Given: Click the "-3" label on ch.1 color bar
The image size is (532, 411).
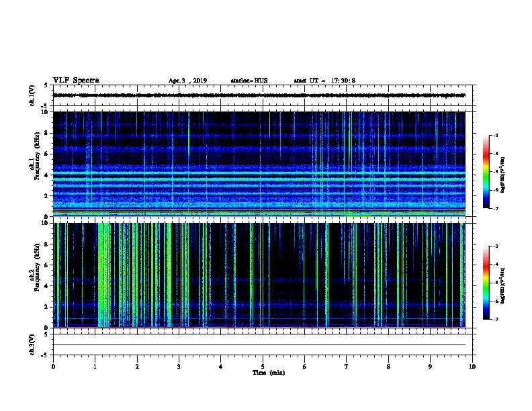Looking at the screenshot, I should 495,136.
